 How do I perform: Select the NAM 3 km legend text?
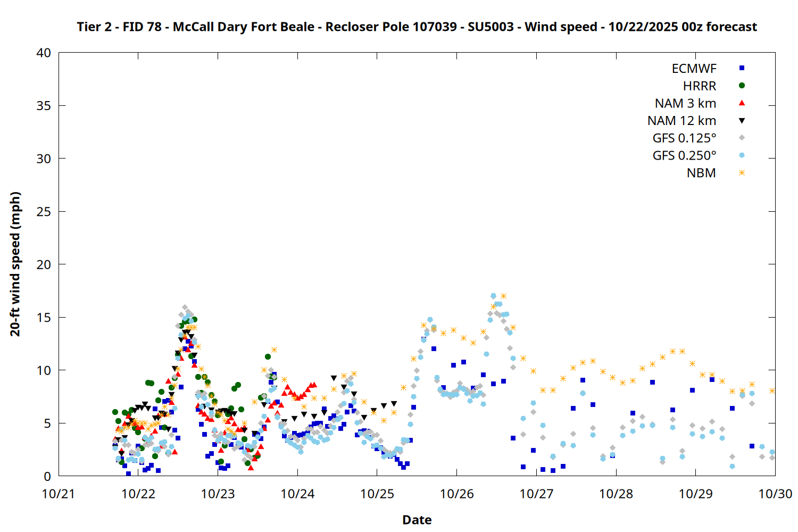(685, 104)
